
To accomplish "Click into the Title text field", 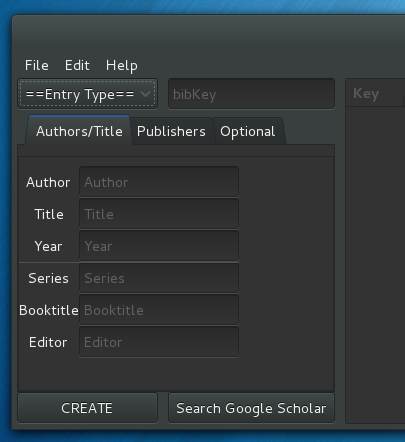I will [x=159, y=214].
